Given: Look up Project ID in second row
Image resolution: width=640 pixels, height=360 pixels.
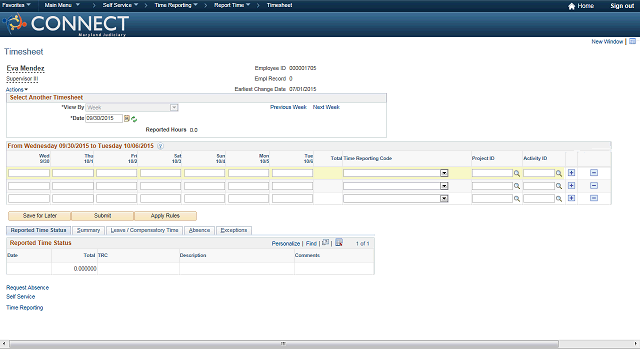Looking at the screenshot, I should coord(517,186).
